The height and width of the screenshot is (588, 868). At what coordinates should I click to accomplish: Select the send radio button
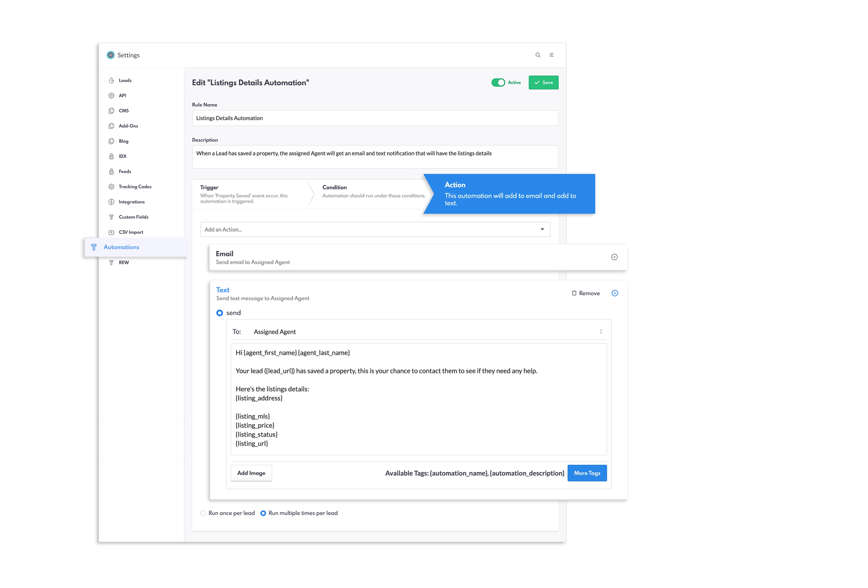click(219, 313)
